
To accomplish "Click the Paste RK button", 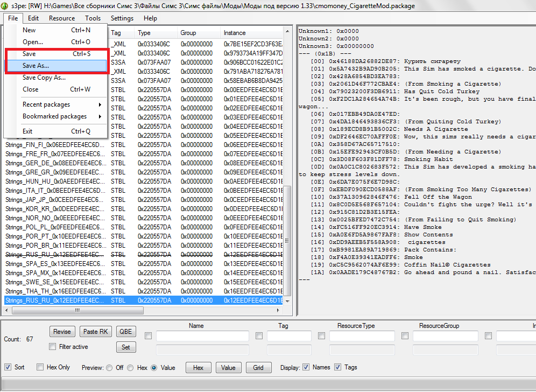I will tap(96, 332).
